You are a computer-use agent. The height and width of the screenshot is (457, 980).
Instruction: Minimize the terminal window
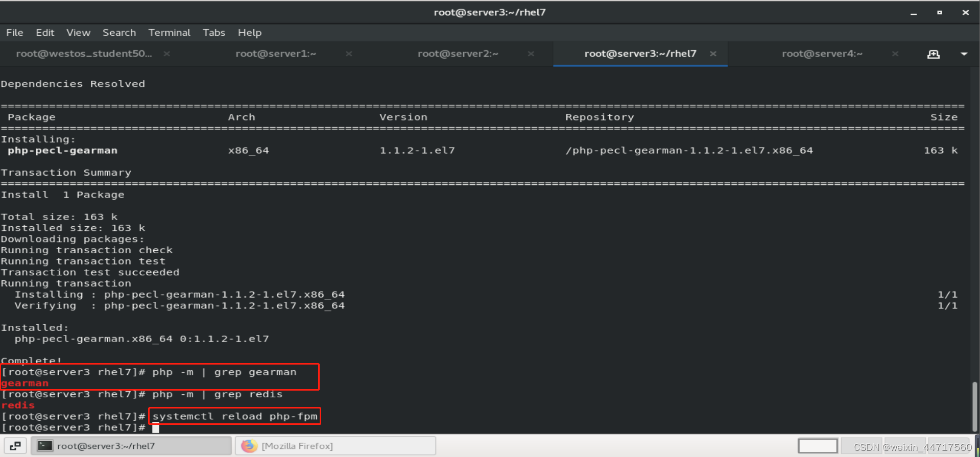tap(914, 13)
